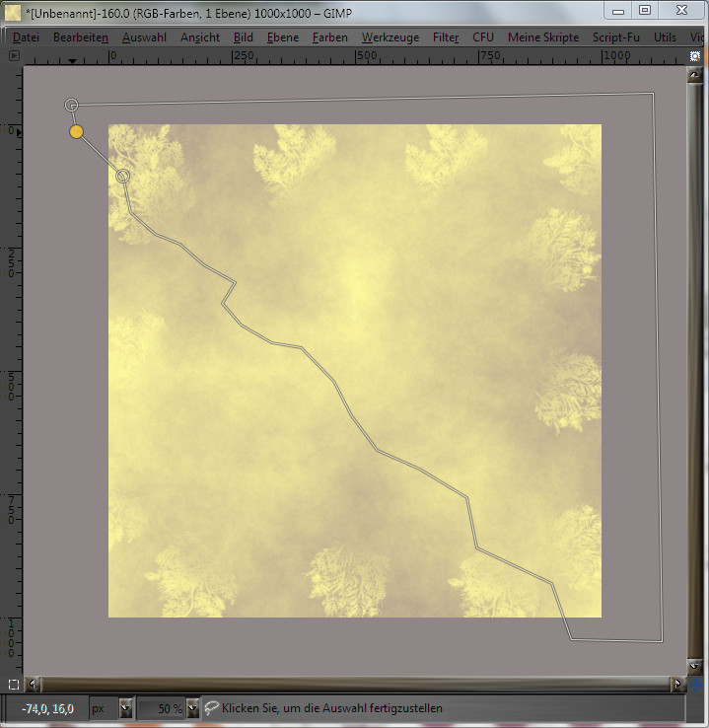Toggle zoom-on-window-resize icon above the vertical scrollbar
This screenshot has width=709, height=728.
pyautogui.click(x=695, y=56)
